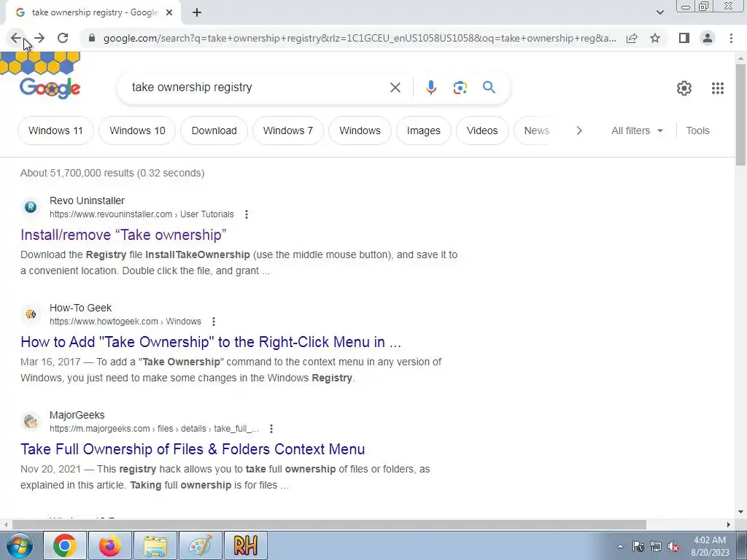Open the Chrome side panel icon
Image resolution: width=747 pixels, height=560 pixels.
(684, 38)
